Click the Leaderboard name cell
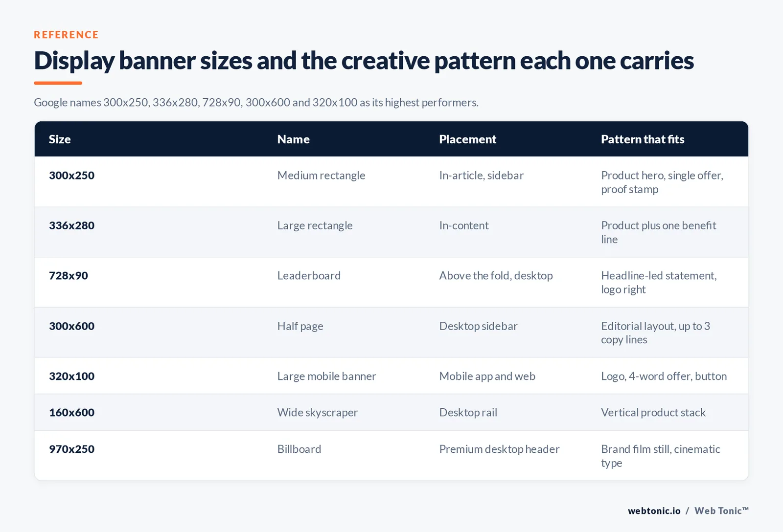This screenshot has width=783, height=532. 309,276
